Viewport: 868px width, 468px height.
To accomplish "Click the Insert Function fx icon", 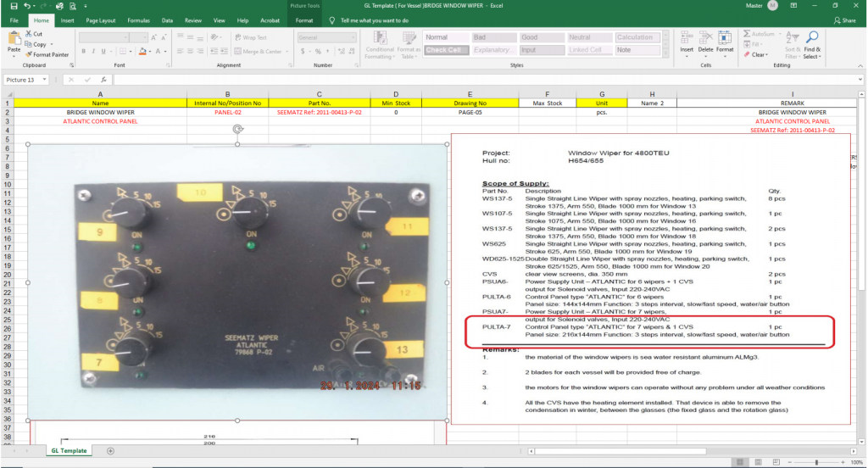I will (103, 80).
